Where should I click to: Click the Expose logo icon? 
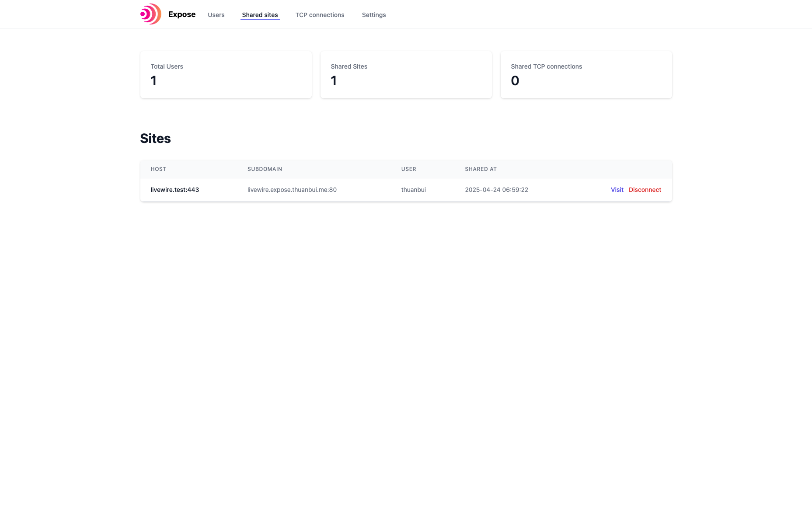coord(150,14)
